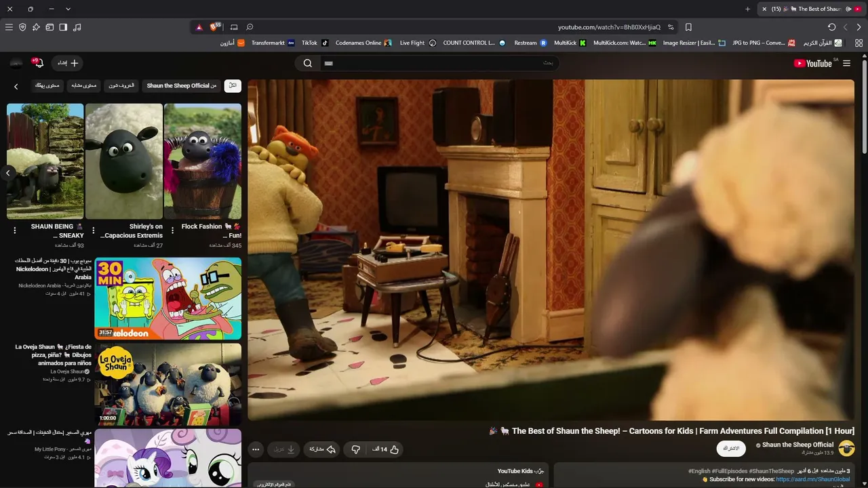Viewport: 868px width, 488px height.
Task: Open the Shaun the Sheep Official channel avatar
Action: tap(846, 448)
